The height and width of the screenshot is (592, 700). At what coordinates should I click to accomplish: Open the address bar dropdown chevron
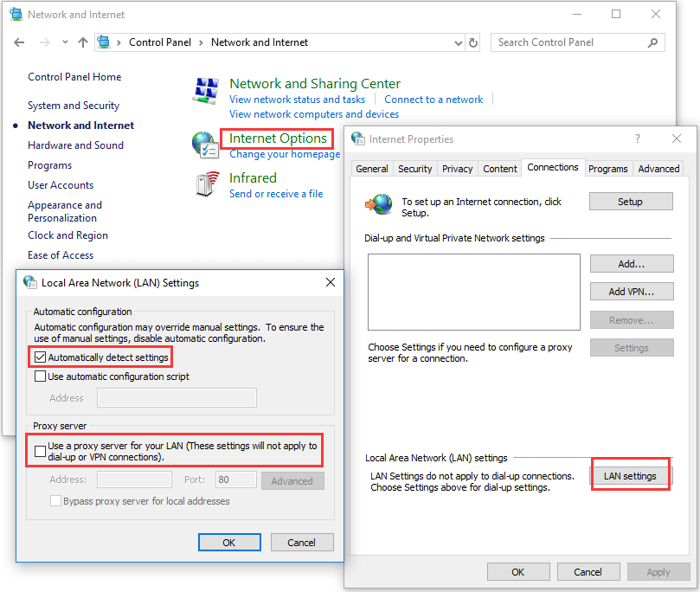[459, 42]
